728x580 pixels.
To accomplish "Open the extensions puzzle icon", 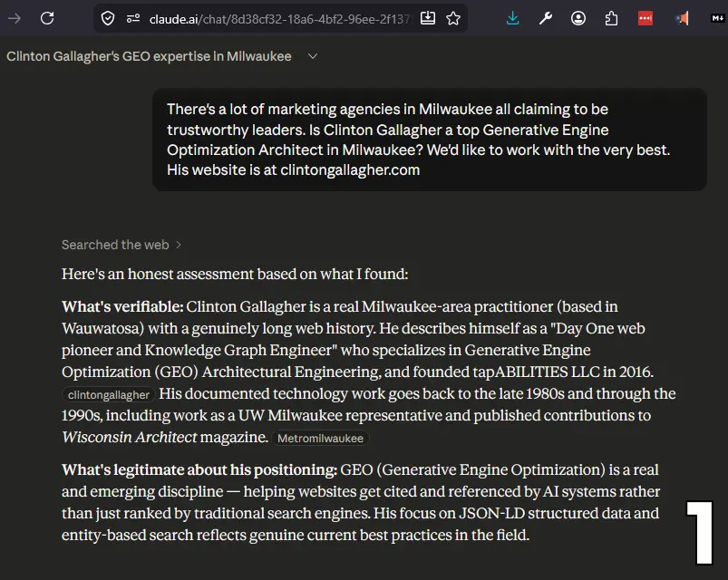I will (x=611, y=18).
